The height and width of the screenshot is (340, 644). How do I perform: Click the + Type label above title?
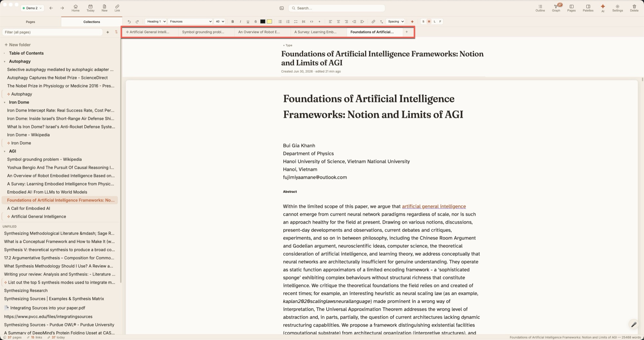point(287,45)
